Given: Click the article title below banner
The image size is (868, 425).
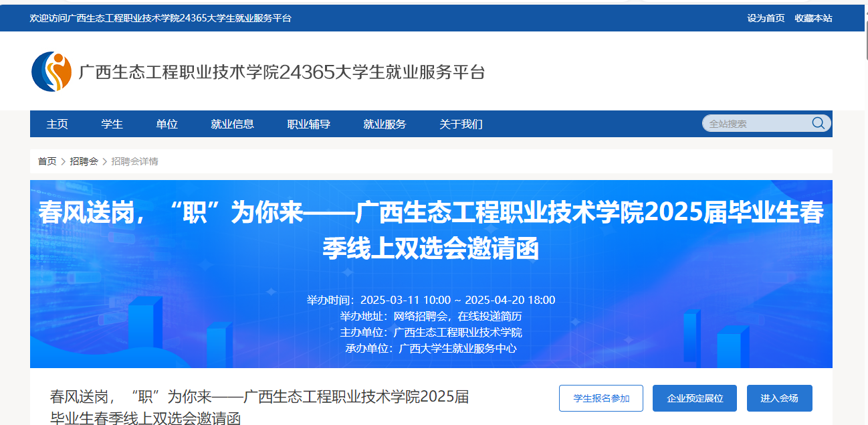Looking at the screenshot, I should tap(259, 407).
